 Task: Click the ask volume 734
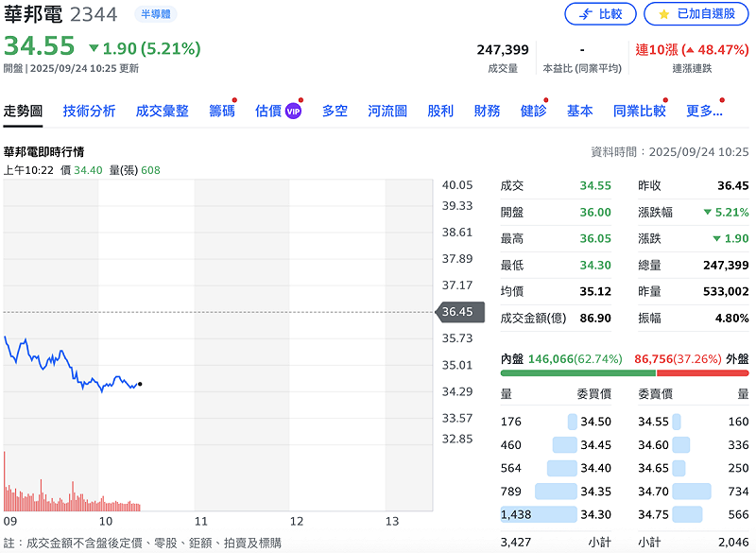click(738, 492)
